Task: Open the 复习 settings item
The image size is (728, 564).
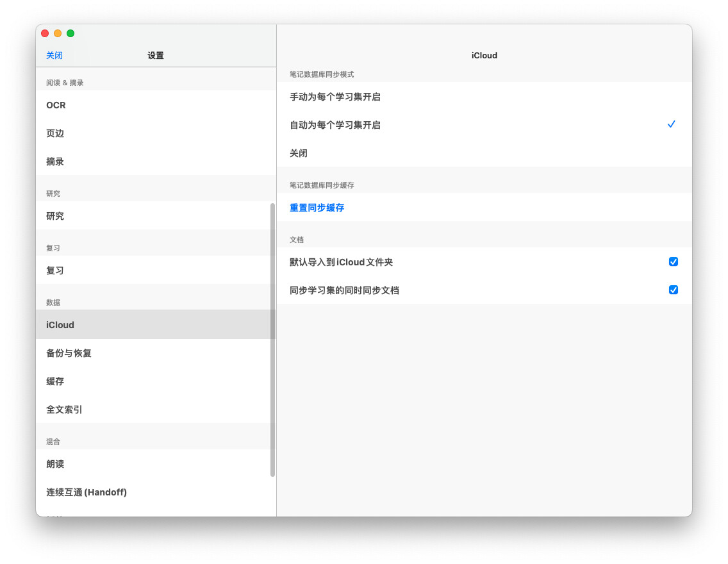Action: click(x=55, y=270)
